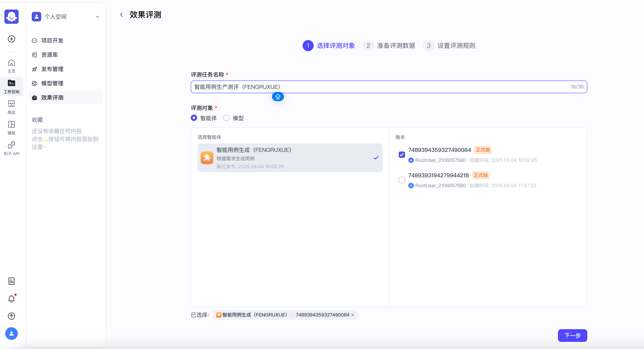Remove selected agent tag with X
Screen dimensions: 644x349
click(353, 315)
